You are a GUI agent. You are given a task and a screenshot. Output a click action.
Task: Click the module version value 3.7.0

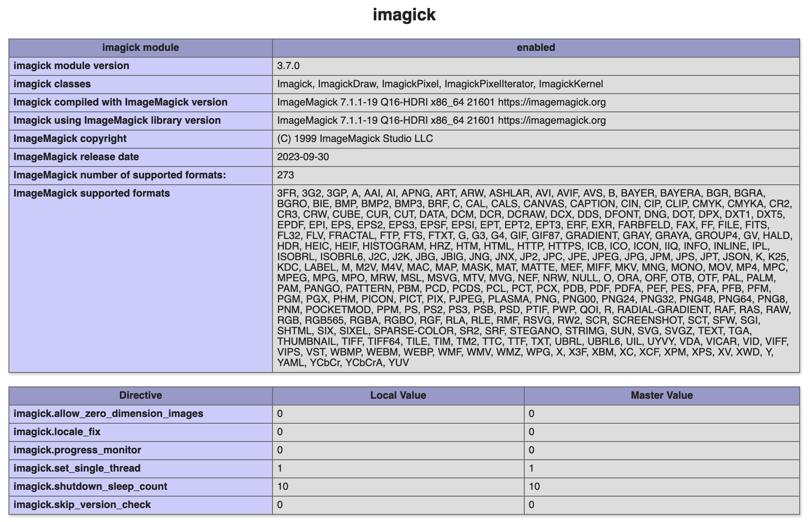[x=288, y=66]
